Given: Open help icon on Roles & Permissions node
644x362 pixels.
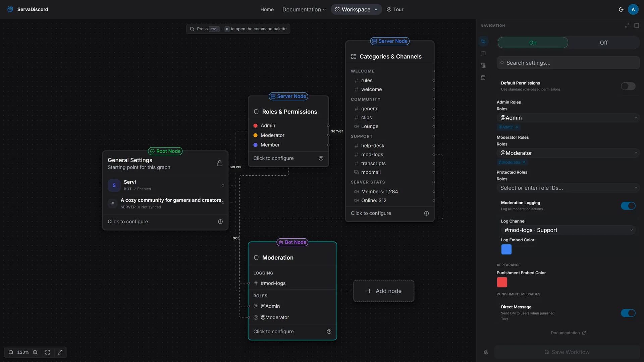Looking at the screenshot, I should [x=321, y=158].
